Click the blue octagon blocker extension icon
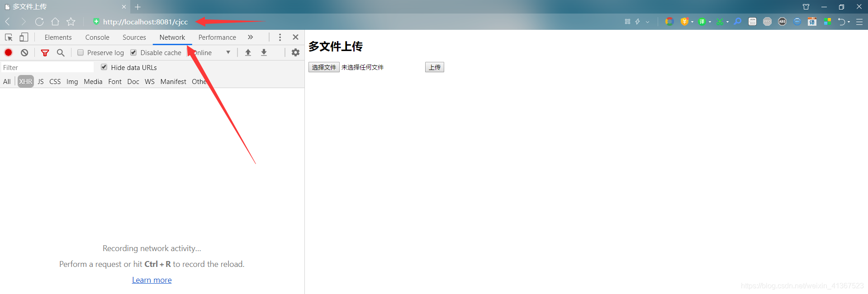Screen dimensions: 868x294 coord(797,22)
